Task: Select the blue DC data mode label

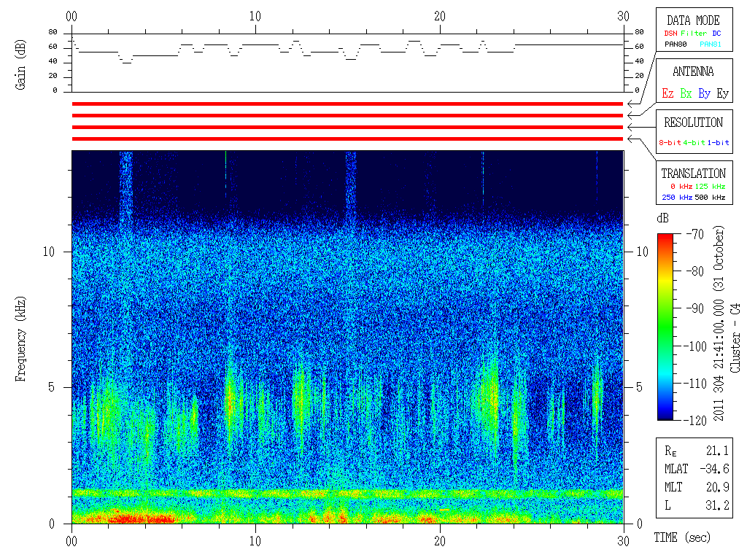Action: coord(716,34)
